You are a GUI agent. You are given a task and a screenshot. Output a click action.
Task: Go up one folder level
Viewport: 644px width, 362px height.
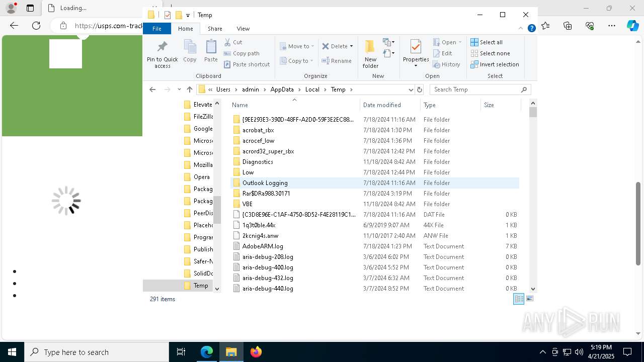point(189,89)
